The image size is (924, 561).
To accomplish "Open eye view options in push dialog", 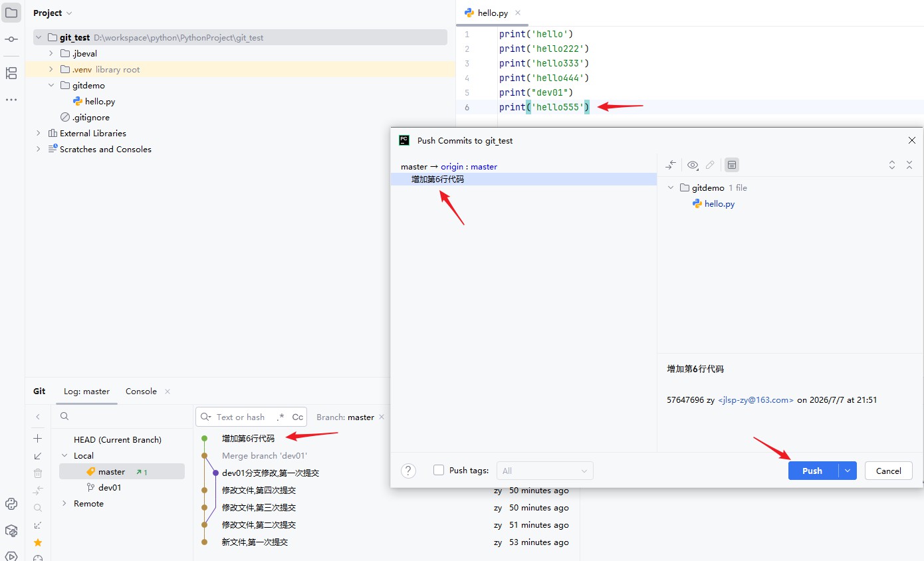I will [x=693, y=165].
